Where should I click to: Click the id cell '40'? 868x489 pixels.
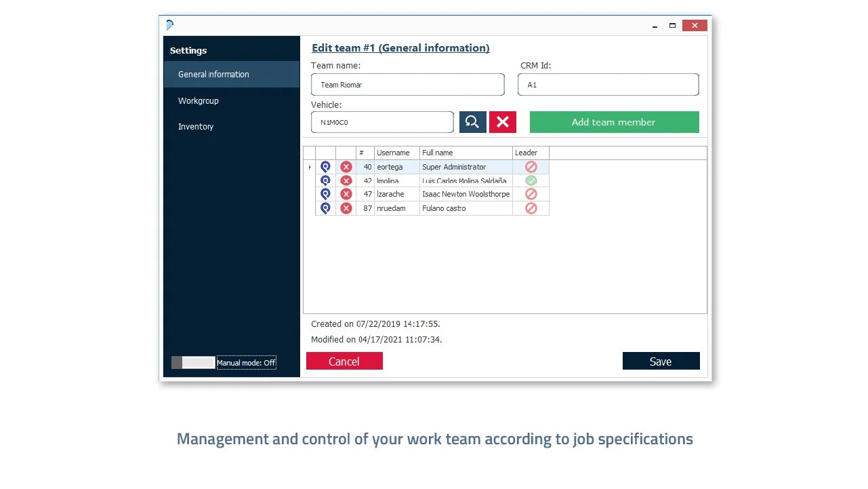(365, 167)
